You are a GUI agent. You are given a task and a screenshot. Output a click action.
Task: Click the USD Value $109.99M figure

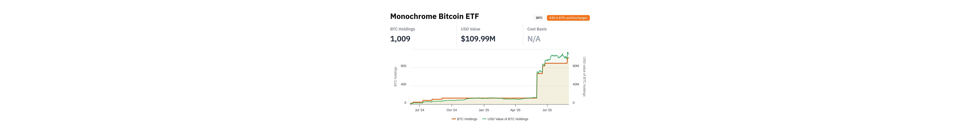478,39
